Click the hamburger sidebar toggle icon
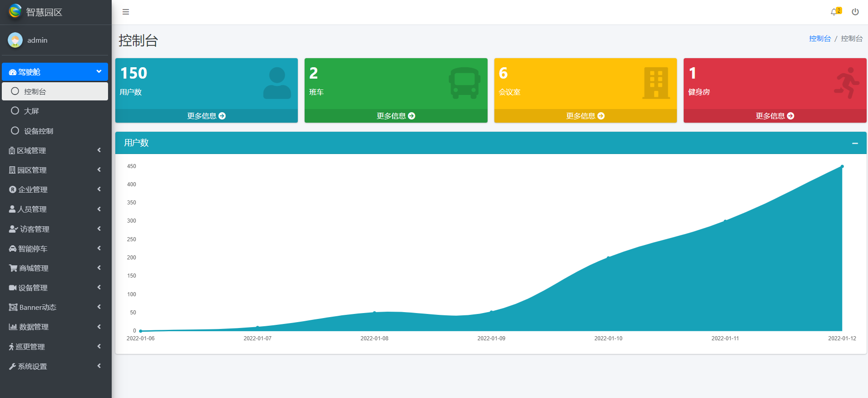The height and width of the screenshot is (398, 868). click(x=126, y=12)
